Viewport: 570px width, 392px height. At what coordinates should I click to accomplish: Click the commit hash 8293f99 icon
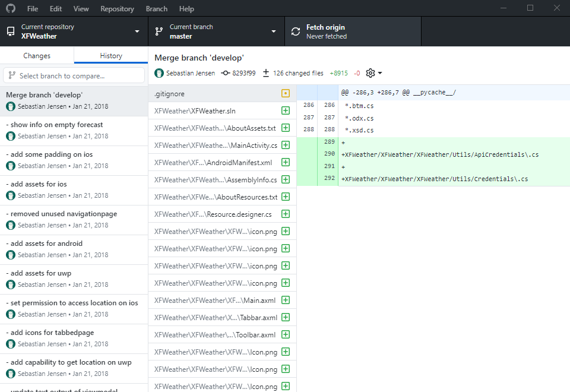point(225,73)
